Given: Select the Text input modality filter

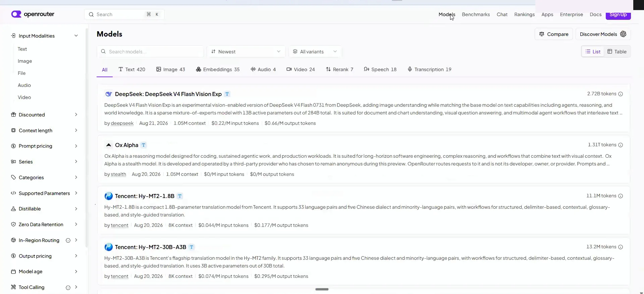Looking at the screenshot, I should pyautogui.click(x=22, y=49).
